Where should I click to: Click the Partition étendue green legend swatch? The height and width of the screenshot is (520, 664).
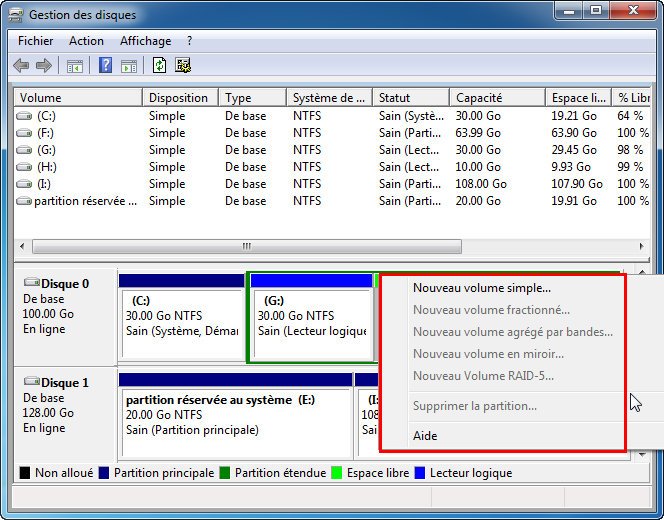225,473
